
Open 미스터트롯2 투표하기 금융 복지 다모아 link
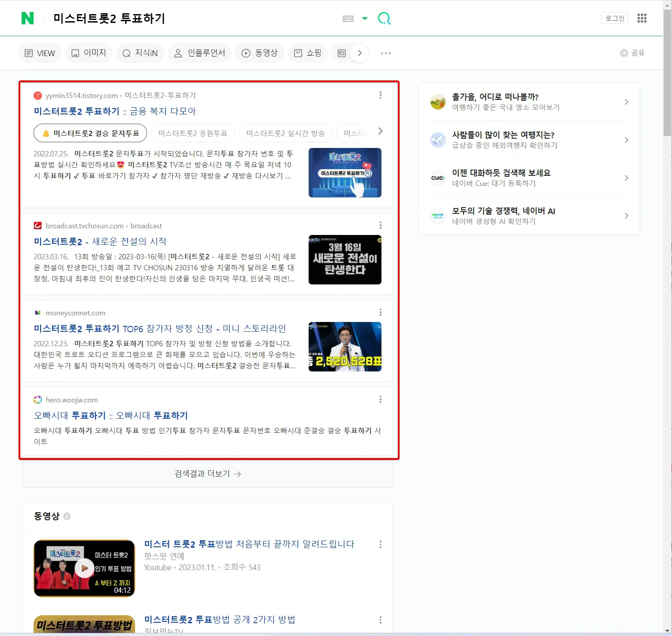[x=115, y=111]
